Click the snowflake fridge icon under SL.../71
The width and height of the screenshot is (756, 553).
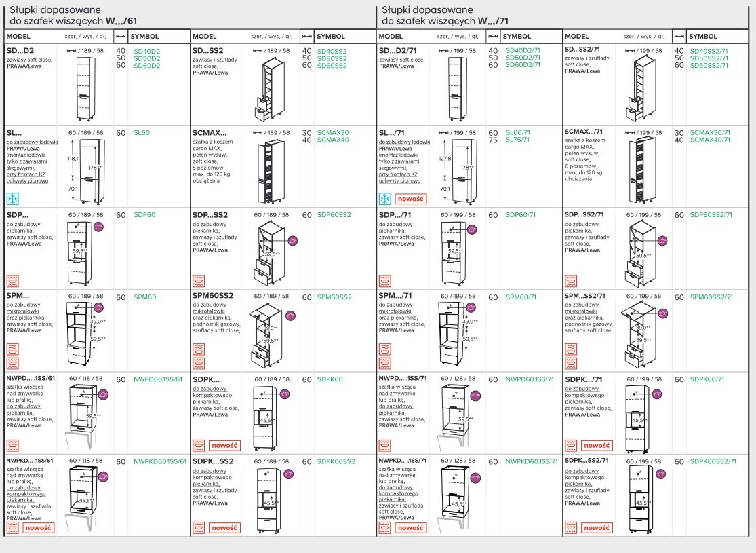(385, 199)
